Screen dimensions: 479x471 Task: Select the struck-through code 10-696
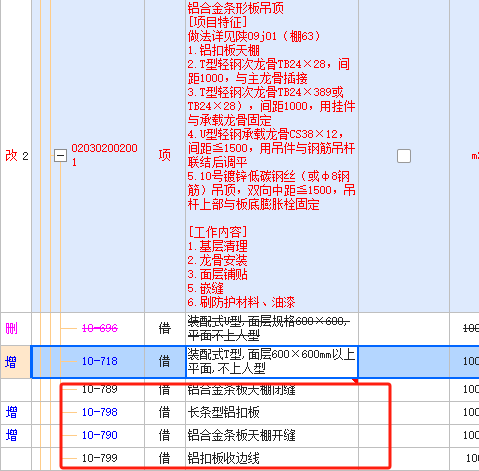pyautogui.click(x=100, y=328)
